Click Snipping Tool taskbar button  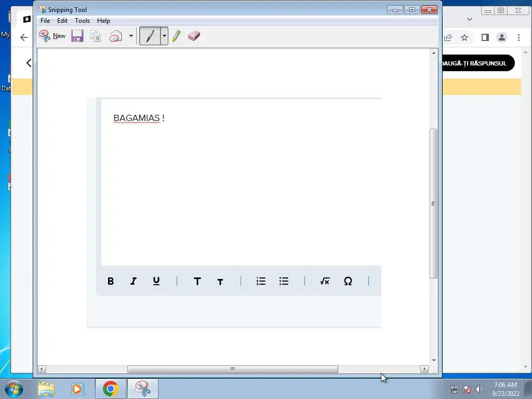tap(143, 389)
